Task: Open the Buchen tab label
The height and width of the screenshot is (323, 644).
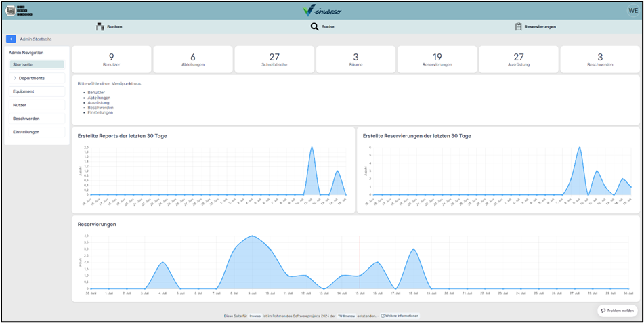Action: [x=114, y=27]
